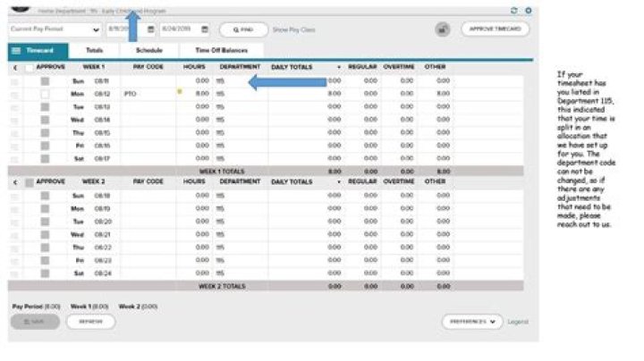Click the Approve Timecard button
644x361 pixels.
tap(495, 29)
